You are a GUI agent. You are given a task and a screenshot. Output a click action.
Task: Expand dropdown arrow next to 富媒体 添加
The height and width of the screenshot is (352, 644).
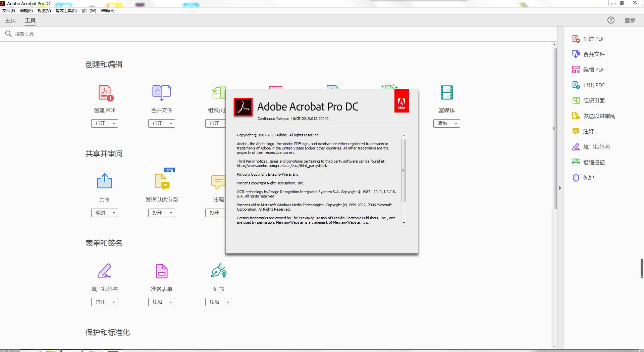456,123
